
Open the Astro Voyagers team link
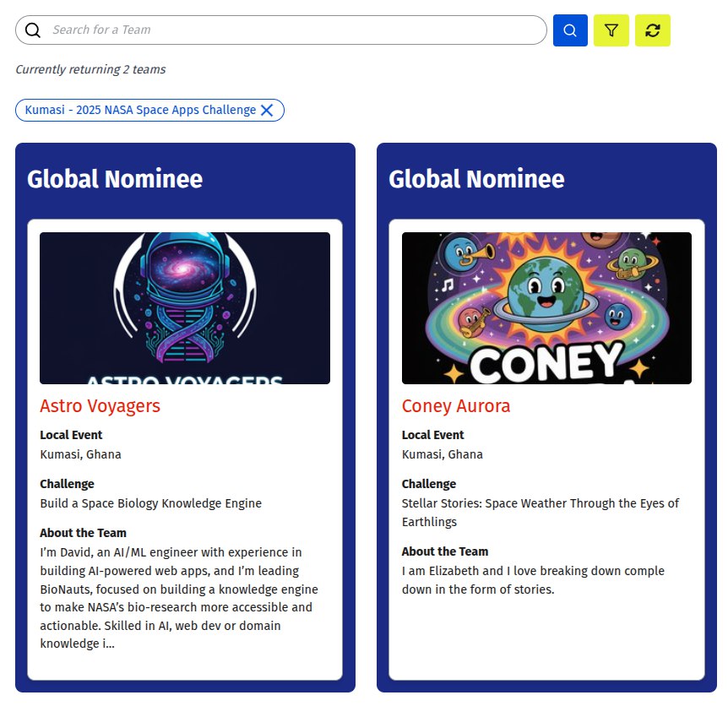pos(100,405)
